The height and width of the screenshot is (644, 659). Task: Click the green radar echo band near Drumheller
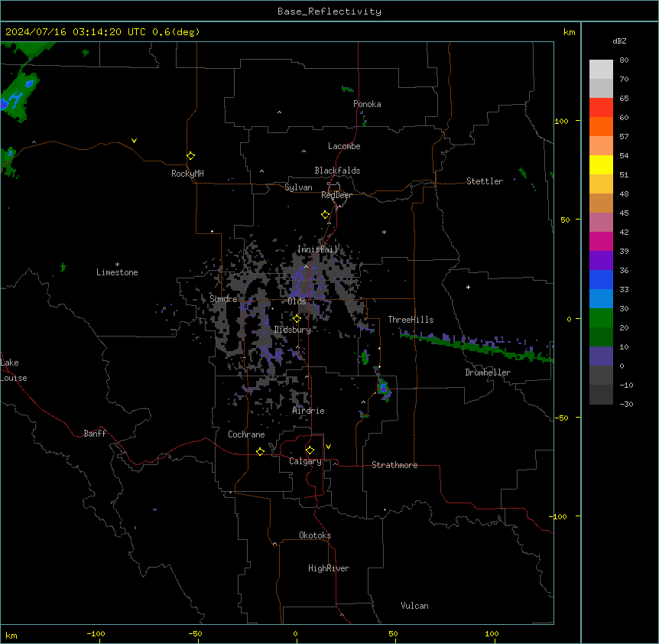[x=475, y=346]
